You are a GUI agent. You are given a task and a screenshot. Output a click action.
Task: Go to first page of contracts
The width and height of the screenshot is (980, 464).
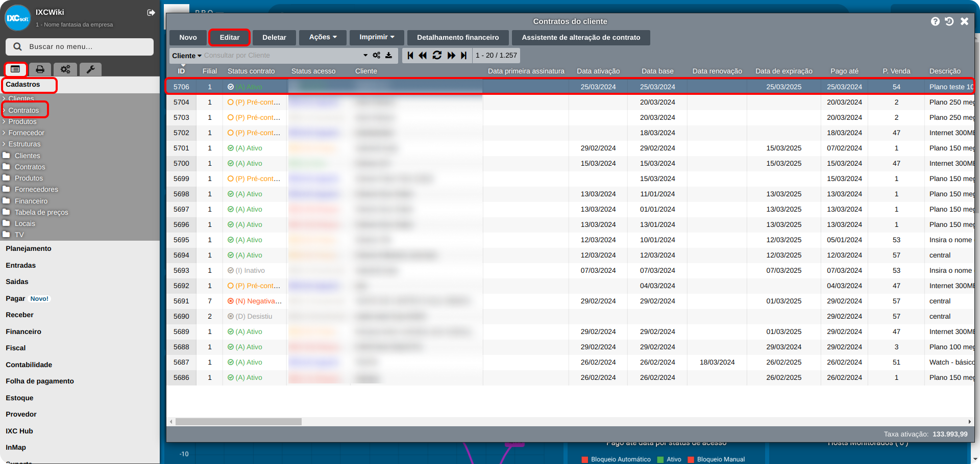pyautogui.click(x=410, y=56)
